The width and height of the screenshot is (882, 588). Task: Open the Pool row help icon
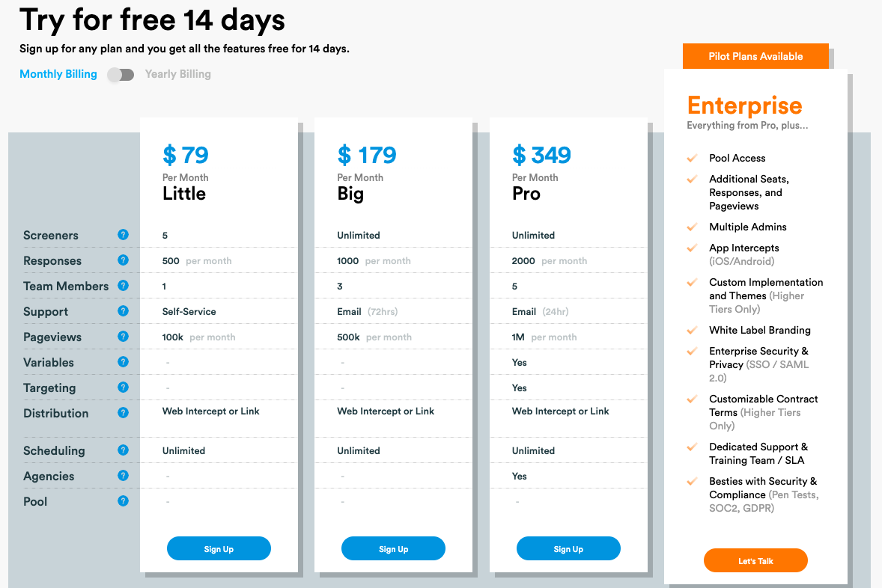123,500
